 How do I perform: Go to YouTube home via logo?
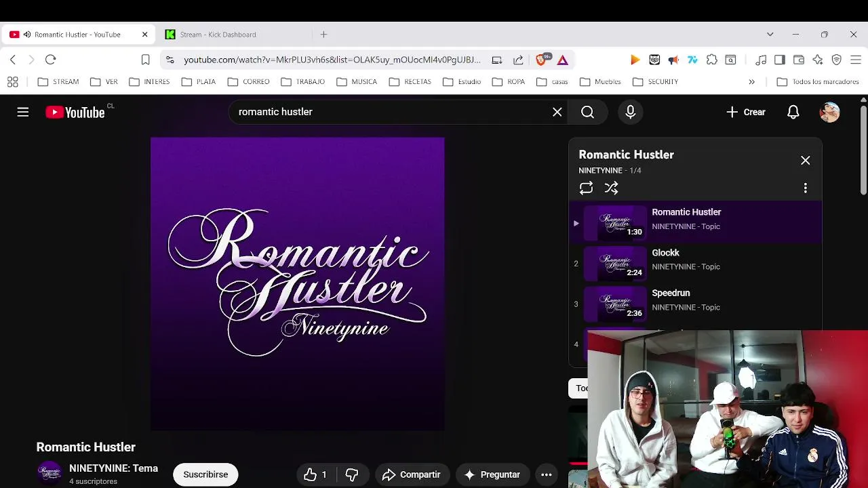(75, 113)
